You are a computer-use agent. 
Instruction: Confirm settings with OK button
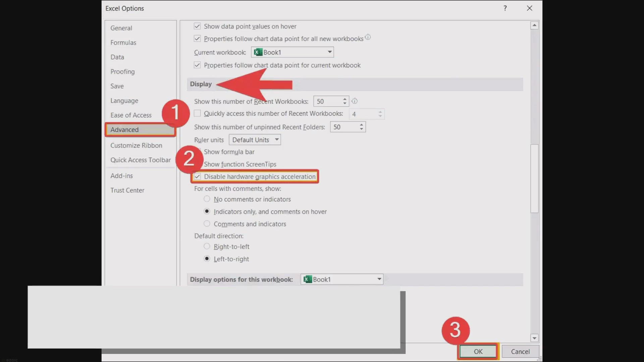pyautogui.click(x=478, y=351)
